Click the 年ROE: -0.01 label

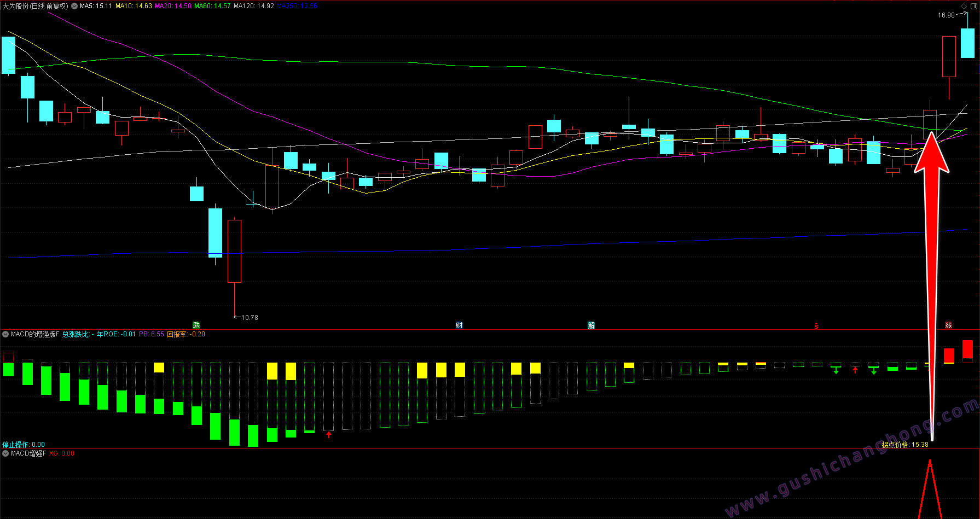pos(116,334)
